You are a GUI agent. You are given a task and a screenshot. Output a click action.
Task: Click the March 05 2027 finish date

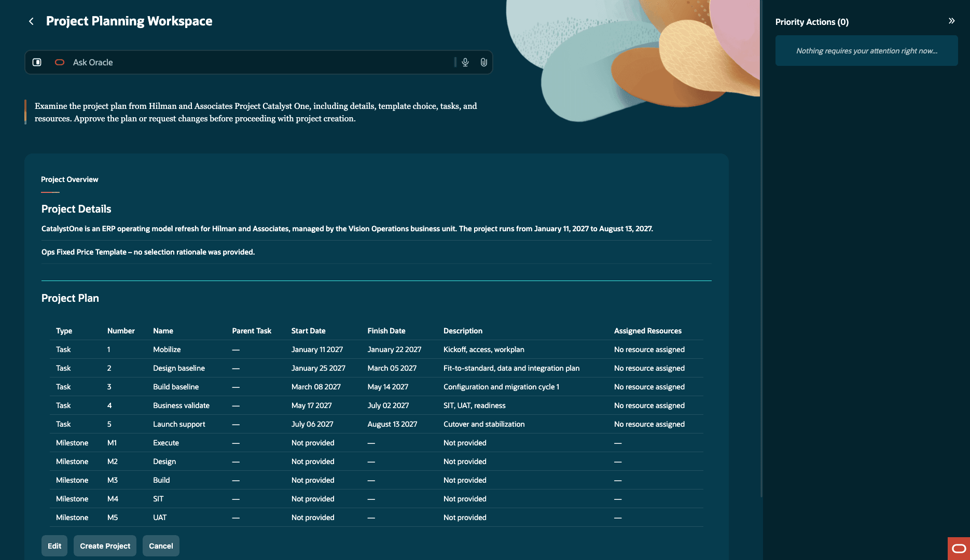point(392,368)
